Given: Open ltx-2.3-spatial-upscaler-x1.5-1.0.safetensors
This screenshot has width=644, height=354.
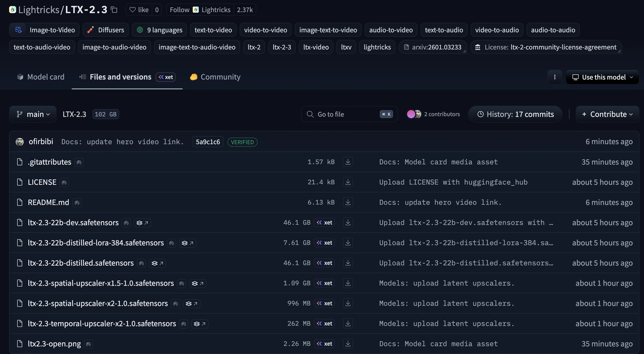Looking at the screenshot, I should coord(101,283).
